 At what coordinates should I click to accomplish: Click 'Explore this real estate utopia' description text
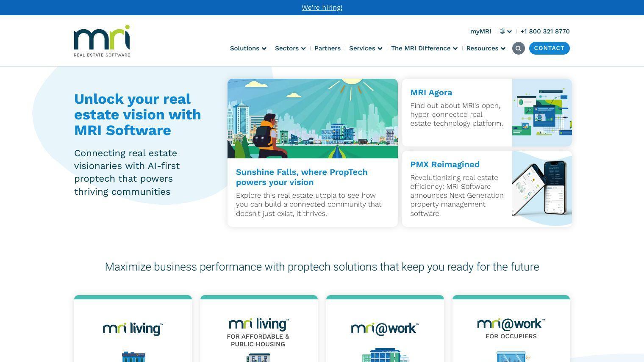point(309,204)
